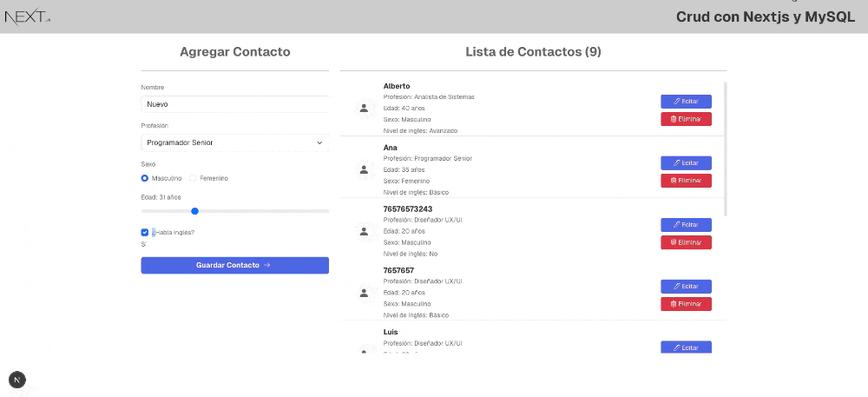Delete the contact Ana

pos(686,181)
